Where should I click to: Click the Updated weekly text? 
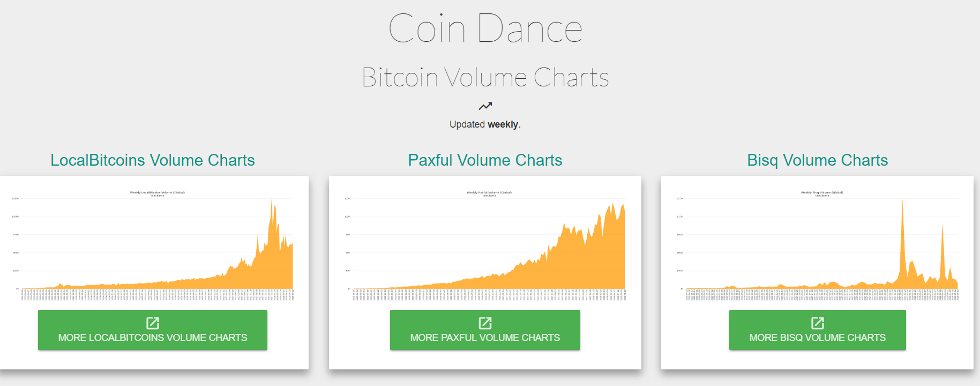(485, 124)
